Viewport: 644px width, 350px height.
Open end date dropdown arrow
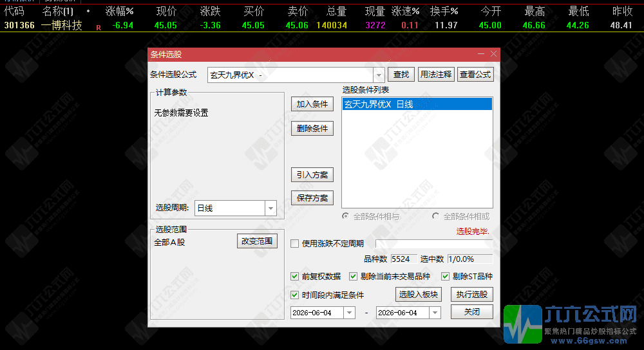pos(435,313)
